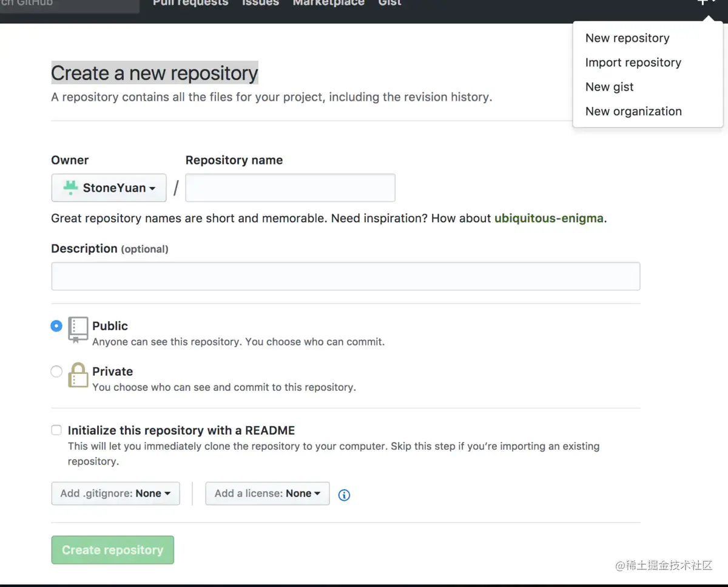The height and width of the screenshot is (587, 728).
Task: Open the Add a license dropdown
Action: (x=267, y=494)
